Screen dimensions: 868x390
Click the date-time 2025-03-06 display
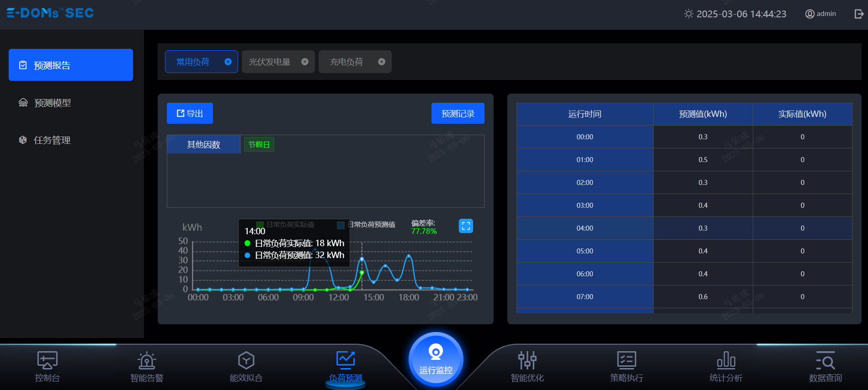click(741, 14)
